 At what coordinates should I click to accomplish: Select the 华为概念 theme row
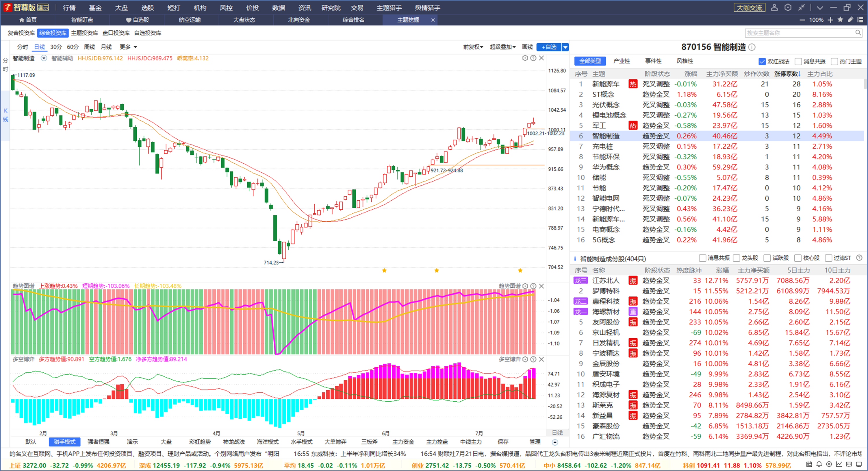(717, 167)
